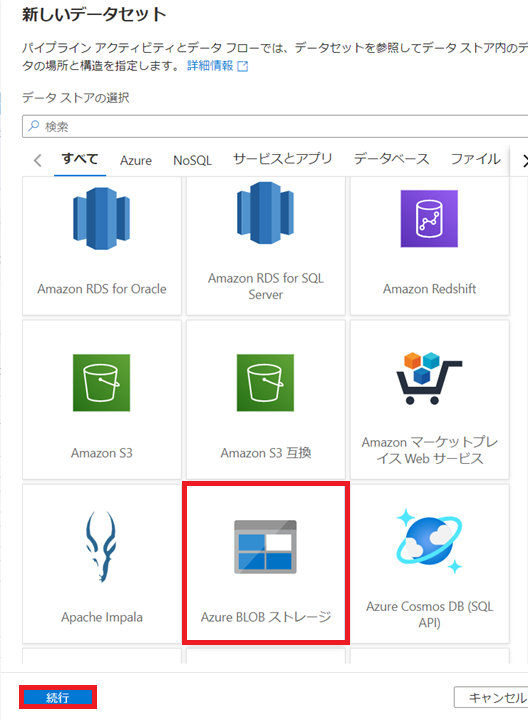528x720 pixels.
Task: Select the Amazon RDS for Oracle icon
Action: click(x=101, y=218)
